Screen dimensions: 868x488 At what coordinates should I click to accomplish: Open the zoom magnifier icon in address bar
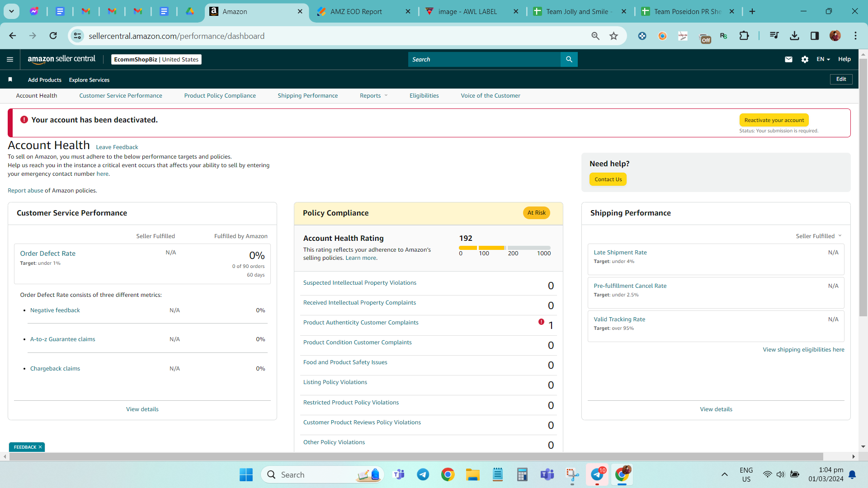tap(595, 36)
